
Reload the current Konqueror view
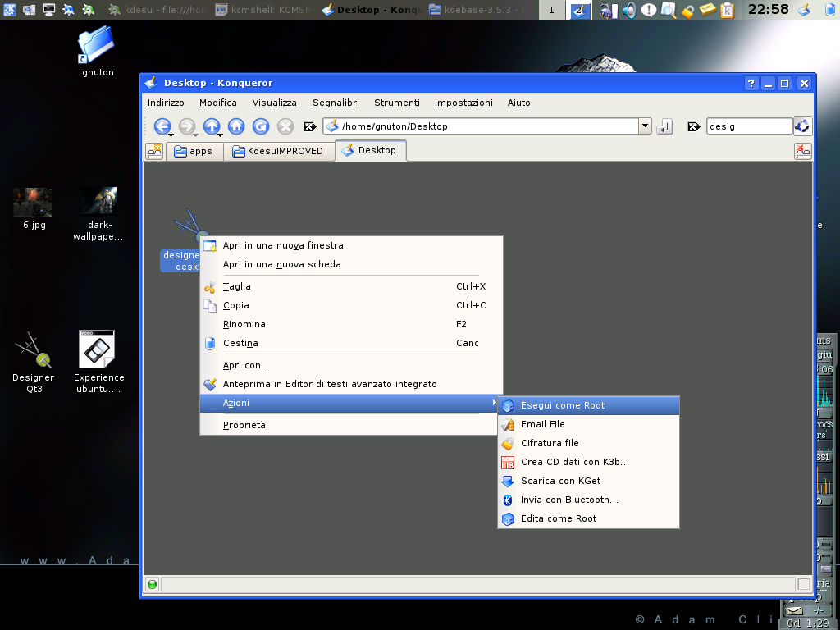(x=261, y=126)
